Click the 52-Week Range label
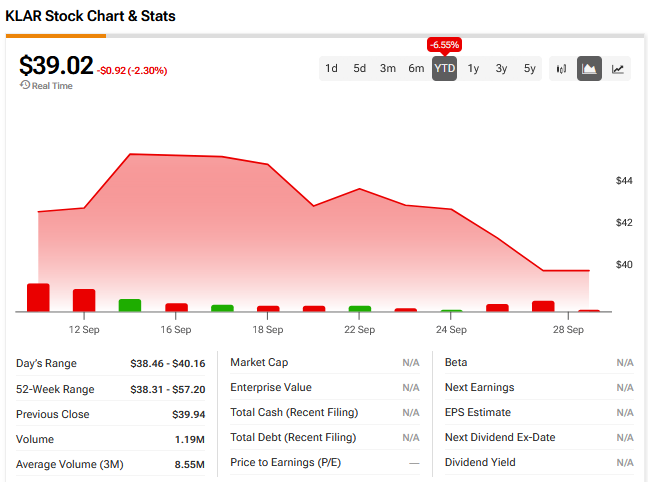The height and width of the screenshot is (482, 648). point(55,389)
